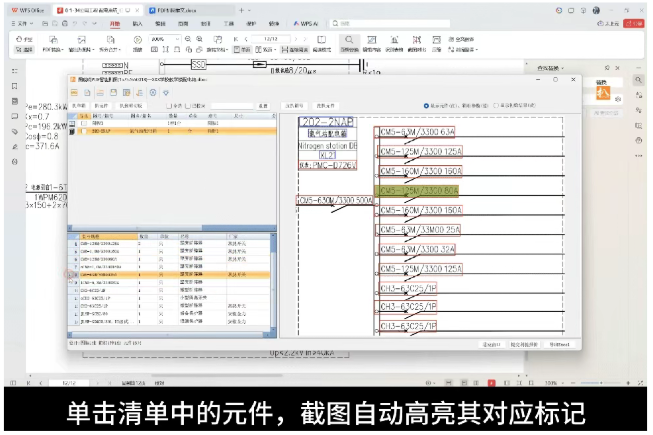The width and height of the screenshot is (653, 435).
Task: Open the bookmarks panel in left sidebar
Action: (x=15, y=86)
